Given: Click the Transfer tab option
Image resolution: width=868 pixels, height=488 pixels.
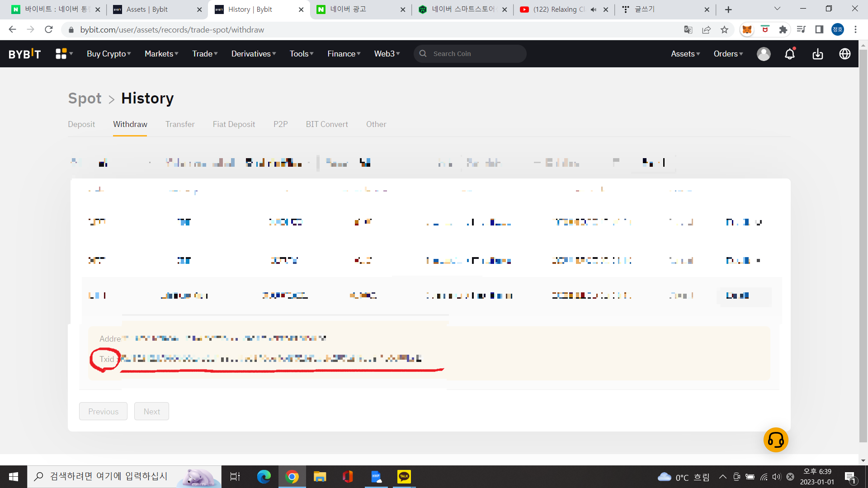Looking at the screenshot, I should coord(179,124).
